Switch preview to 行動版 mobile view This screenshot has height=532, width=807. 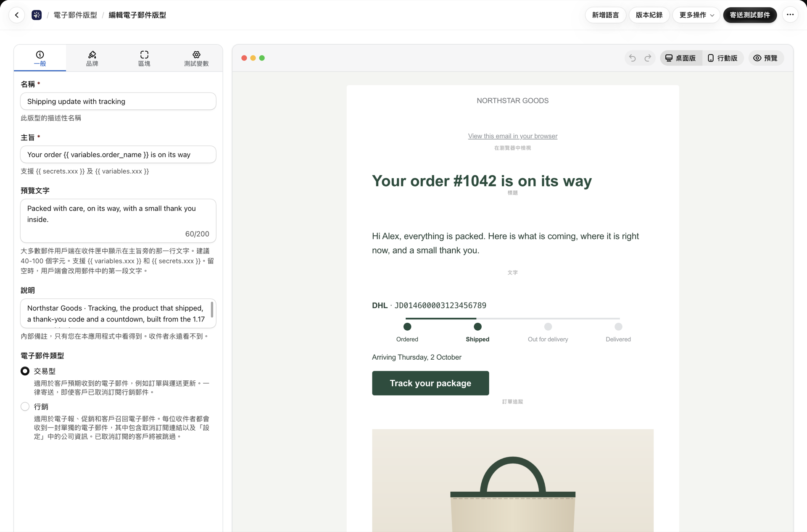723,58
